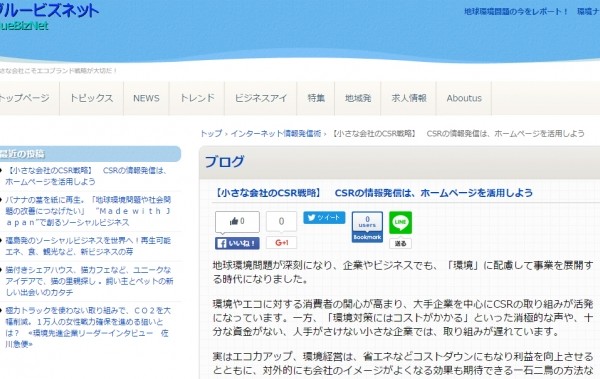Viewport: 600px width, 379px height.
Task: Select the トレンド menu item
Action: click(x=197, y=98)
